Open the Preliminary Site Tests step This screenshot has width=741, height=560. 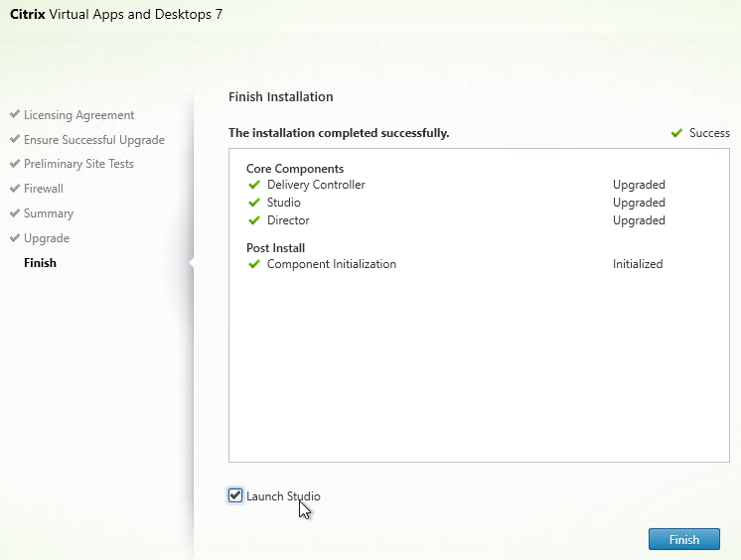click(x=78, y=164)
